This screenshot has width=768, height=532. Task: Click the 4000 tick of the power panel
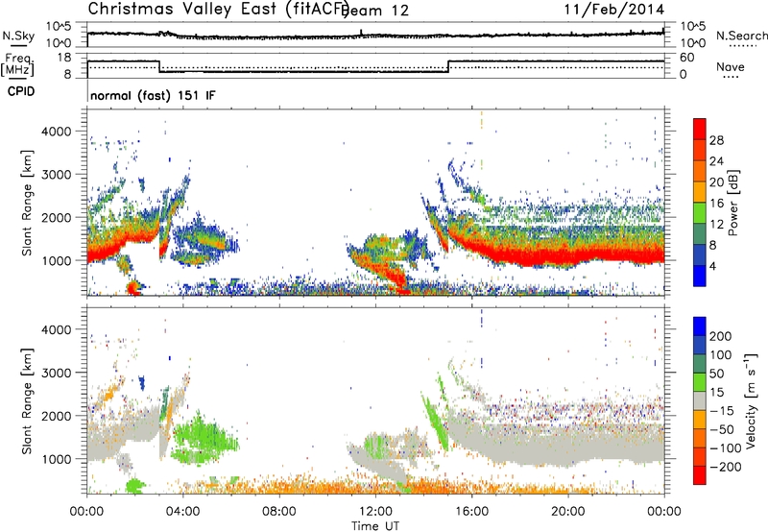57,132
